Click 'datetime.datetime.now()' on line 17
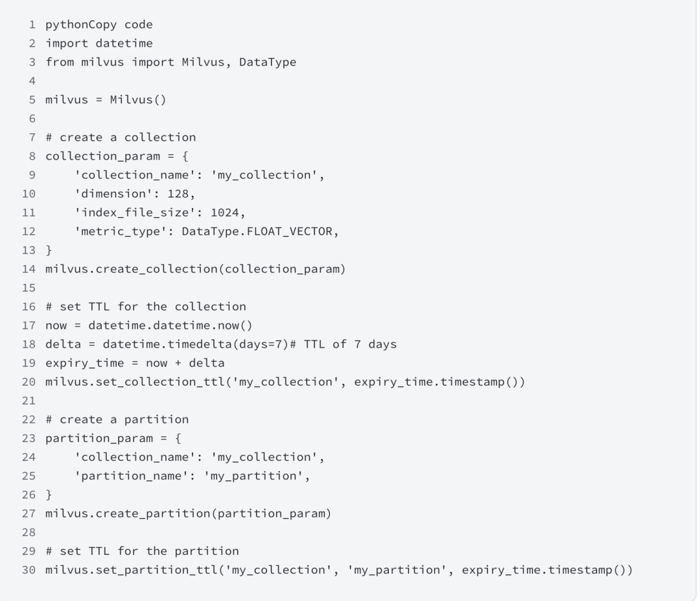 click(x=170, y=325)
